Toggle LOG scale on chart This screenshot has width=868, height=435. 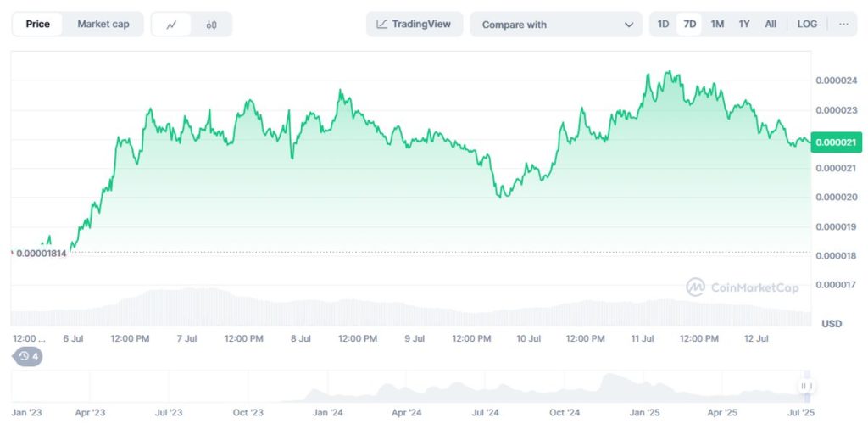tap(807, 25)
